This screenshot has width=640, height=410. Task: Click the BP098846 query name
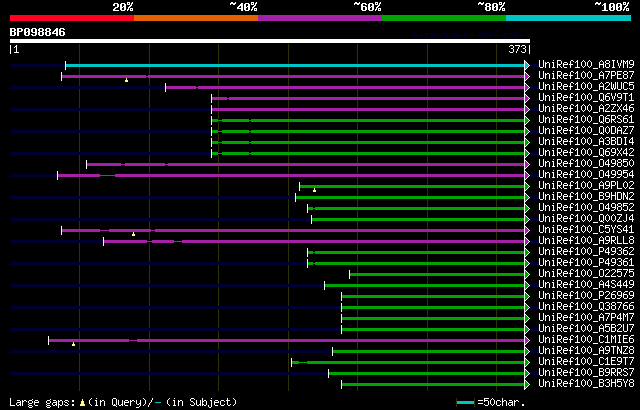point(38,32)
